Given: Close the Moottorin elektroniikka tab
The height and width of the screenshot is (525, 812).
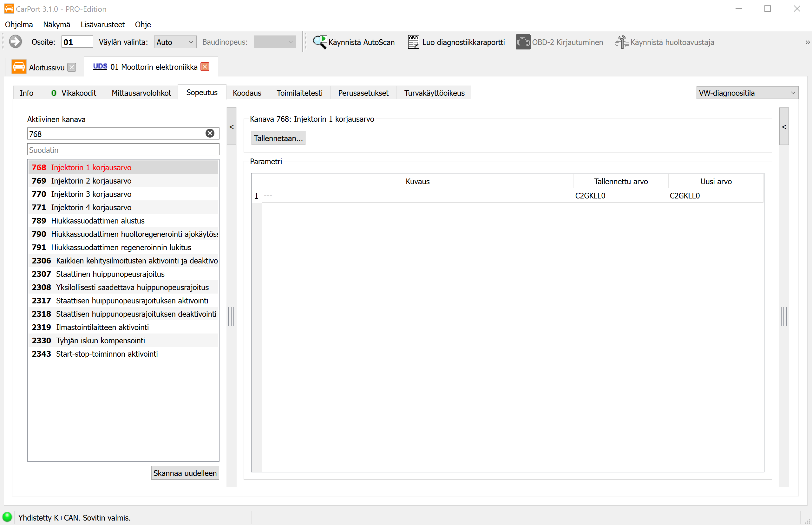Looking at the screenshot, I should tap(205, 67).
